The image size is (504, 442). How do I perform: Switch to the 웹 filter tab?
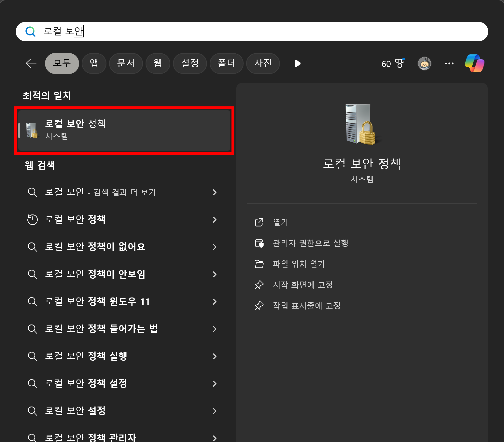point(158,63)
